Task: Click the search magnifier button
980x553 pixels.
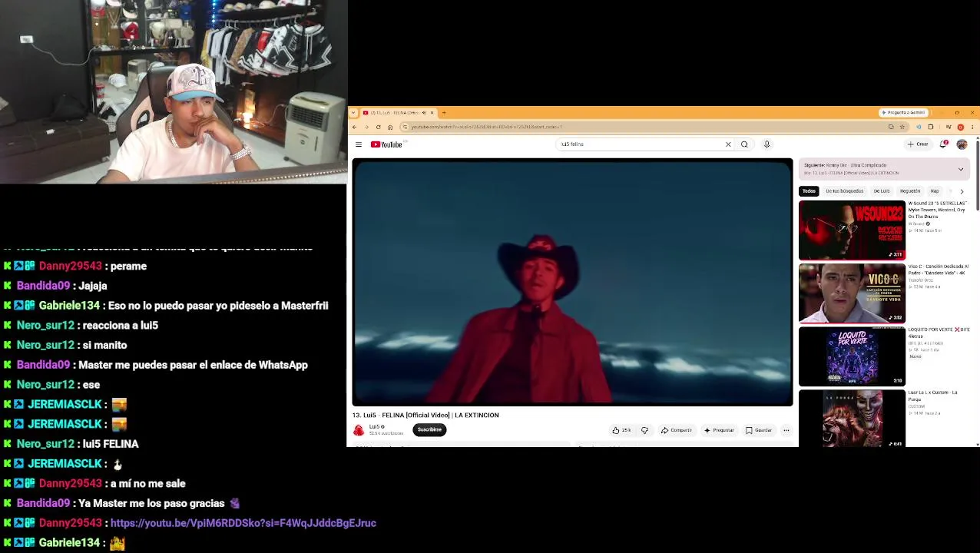Action: (744, 144)
